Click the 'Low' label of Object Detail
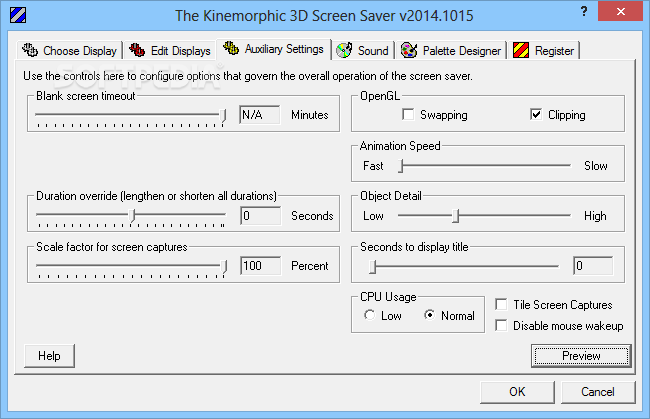The width and height of the screenshot is (650, 419). tap(373, 216)
